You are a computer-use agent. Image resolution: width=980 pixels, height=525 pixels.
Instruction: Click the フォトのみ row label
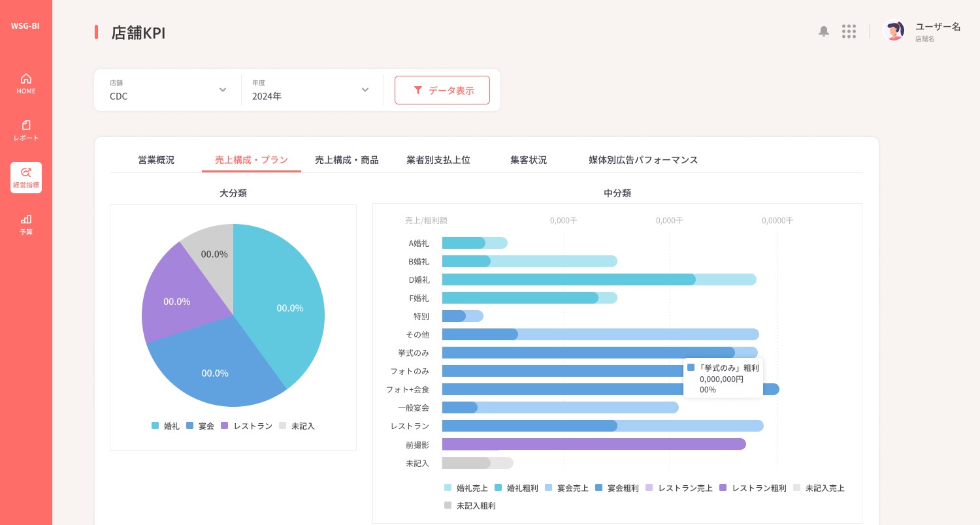click(x=410, y=371)
